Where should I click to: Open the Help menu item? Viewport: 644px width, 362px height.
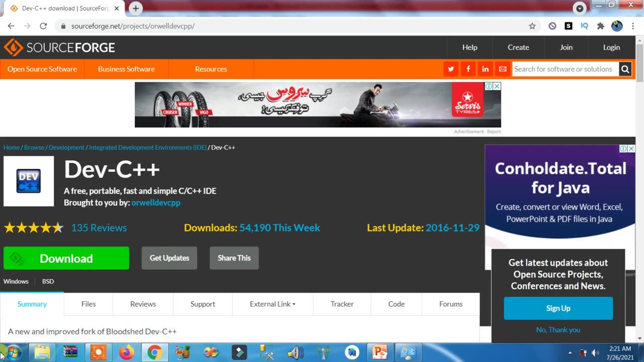[470, 47]
